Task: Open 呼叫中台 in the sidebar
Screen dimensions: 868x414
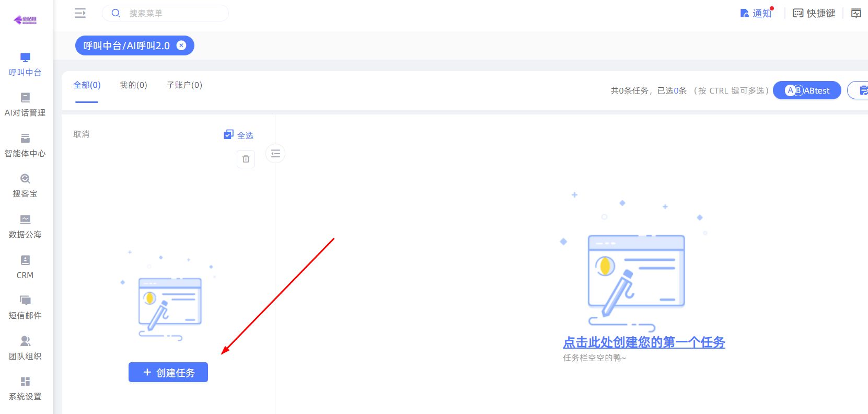Action: [x=25, y=64]
